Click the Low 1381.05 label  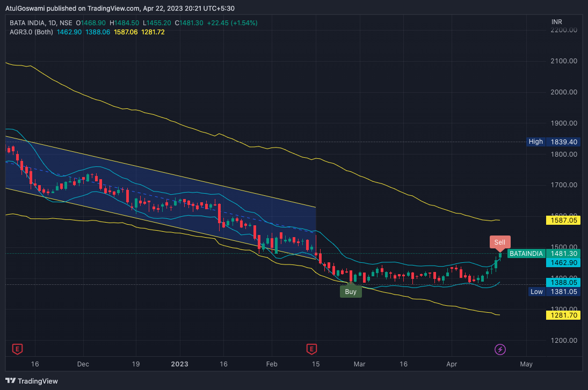pyautogui.click(x=555, y=291)
